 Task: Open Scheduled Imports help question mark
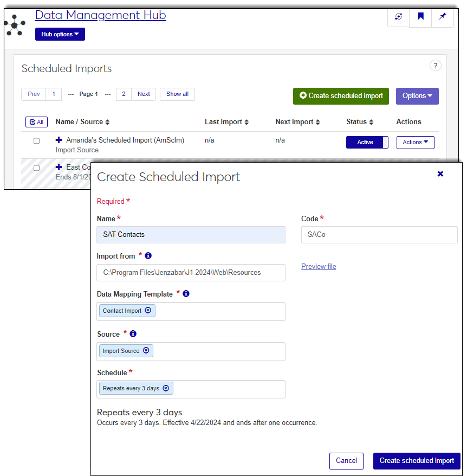pyautogui.click(x=436, y=66)
